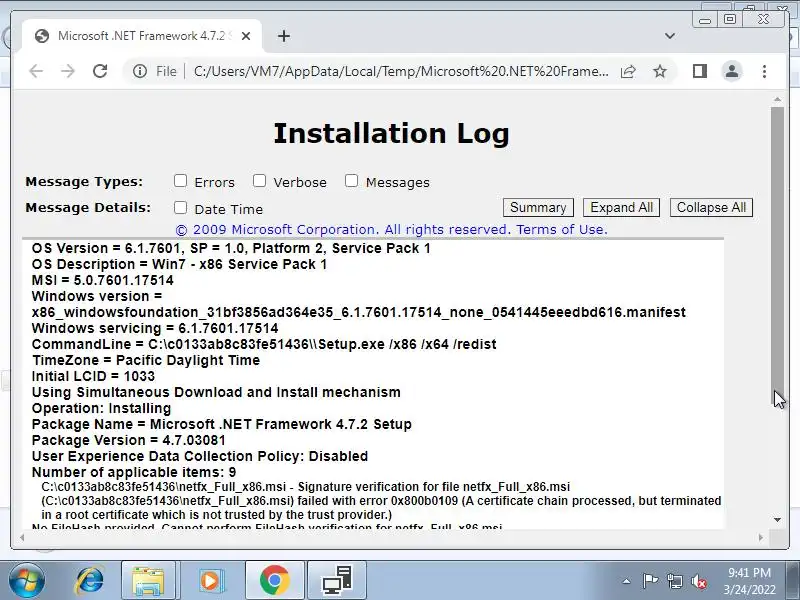The height and width of the screenshot is (600, 800).
Task: Click the 'Package Version = 4.7.03081' line
Action: (129, 440)
